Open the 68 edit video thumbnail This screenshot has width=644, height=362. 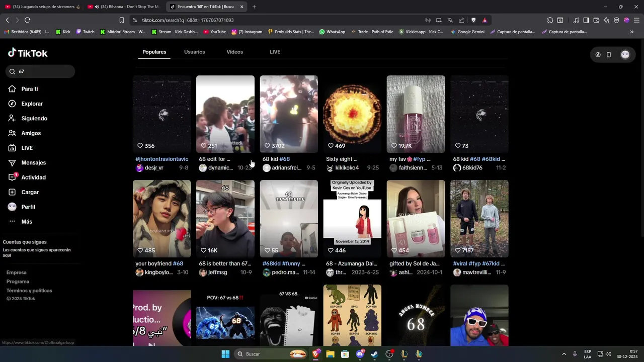click(225, 114)
